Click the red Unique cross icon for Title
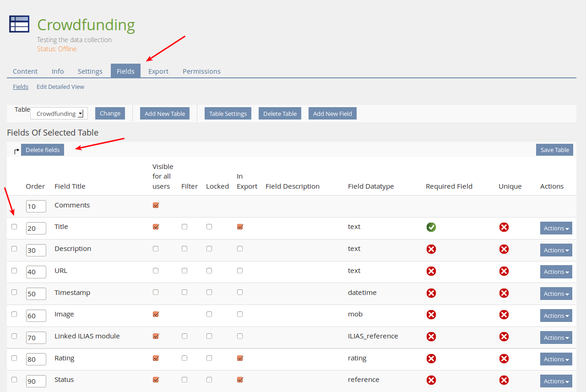This screenshot has width=586, height=392. click(x=504, y=227)
